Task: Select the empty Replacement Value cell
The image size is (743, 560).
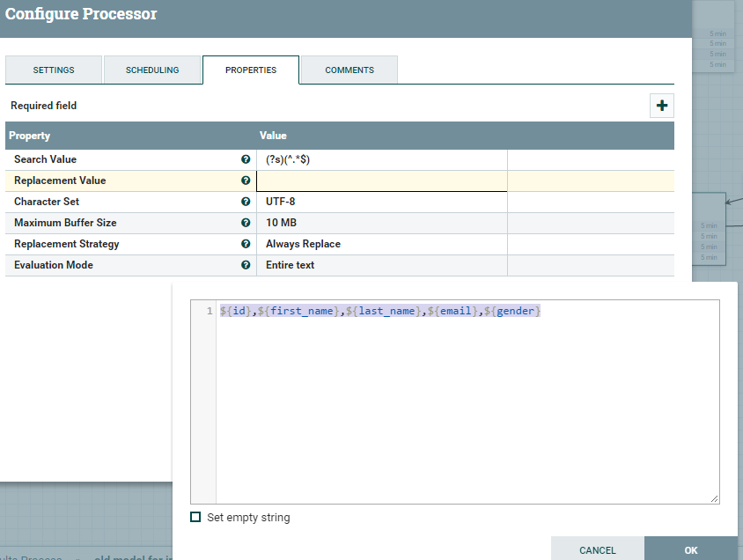Action: pyautogui.click(x=382, y=181)
